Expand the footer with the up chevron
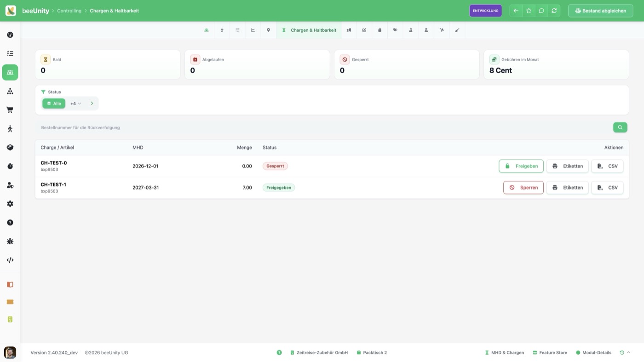This screenshot has height=362, width=644. pos(629,353)
